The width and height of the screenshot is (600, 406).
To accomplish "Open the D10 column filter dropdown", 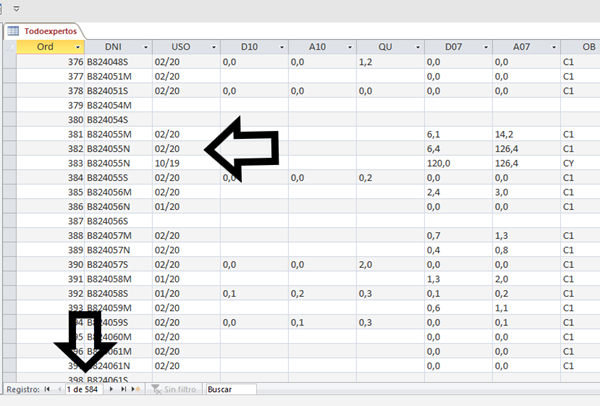I will (x=282, y=47).
